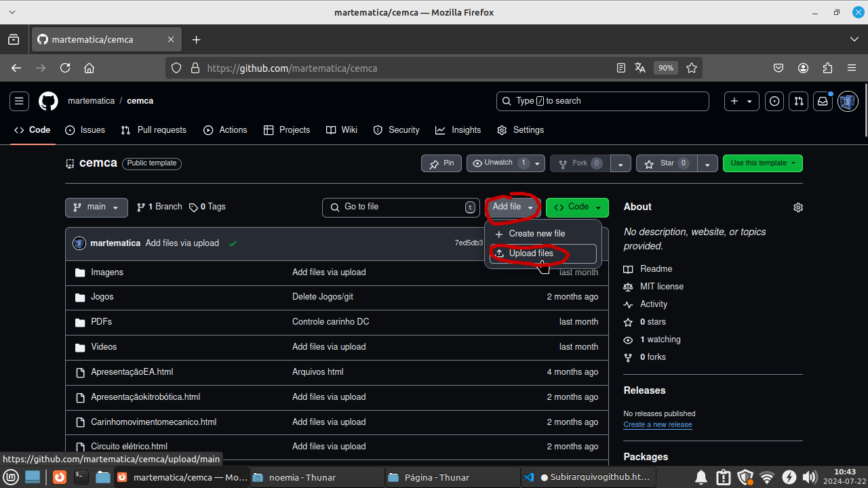Open Firefox extensions icon
The width and height of the screenshot is (868, 488).
coord(827,68)
